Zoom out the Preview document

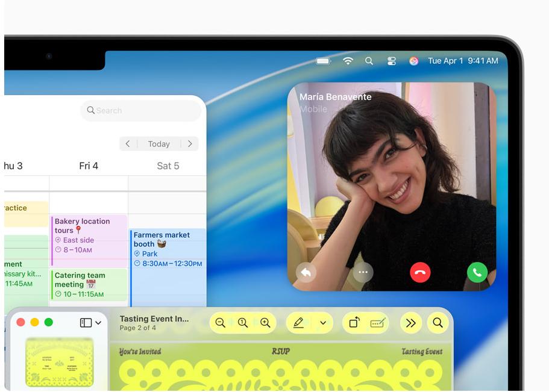pyautogui.click(x=220, y=323)
